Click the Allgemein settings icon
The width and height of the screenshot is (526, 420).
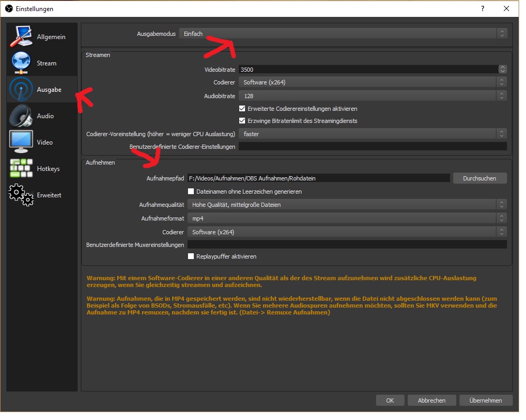coord(21,37)
